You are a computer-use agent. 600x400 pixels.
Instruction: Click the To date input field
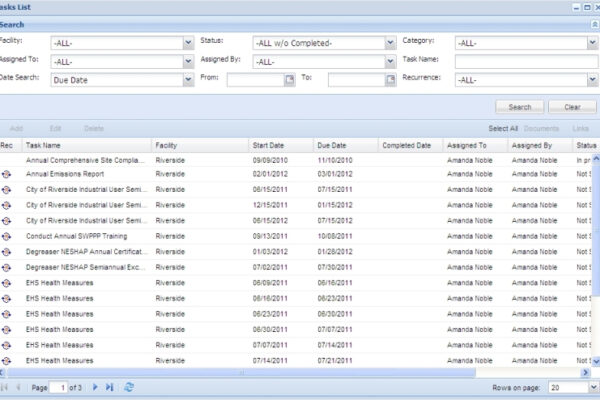(x=356, y=80)
